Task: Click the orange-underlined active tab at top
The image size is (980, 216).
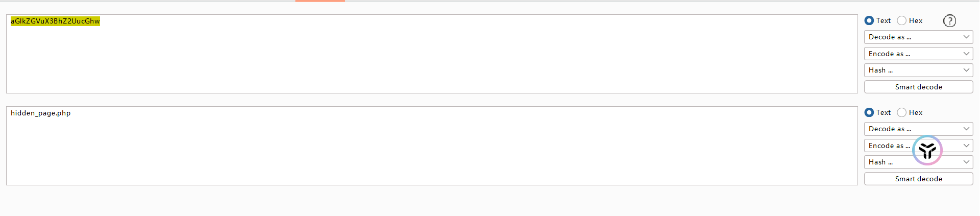Action: pyautogui.click(x=320, y=1)
